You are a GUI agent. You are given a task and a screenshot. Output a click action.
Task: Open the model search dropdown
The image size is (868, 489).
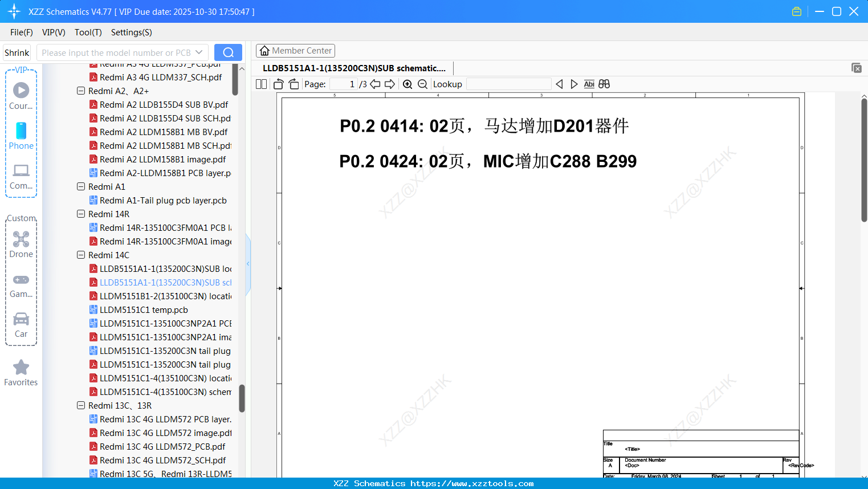pyautogui.click(x=198, y=52)
